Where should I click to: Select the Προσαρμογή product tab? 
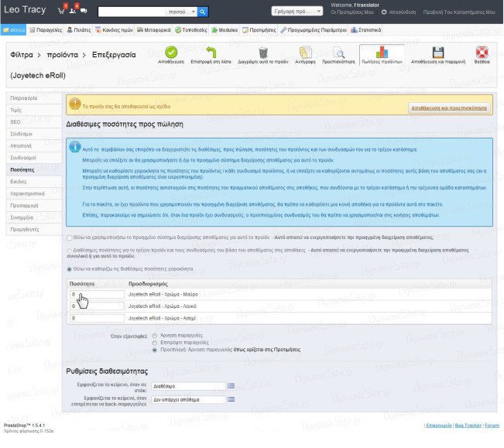tap(34, 205)
